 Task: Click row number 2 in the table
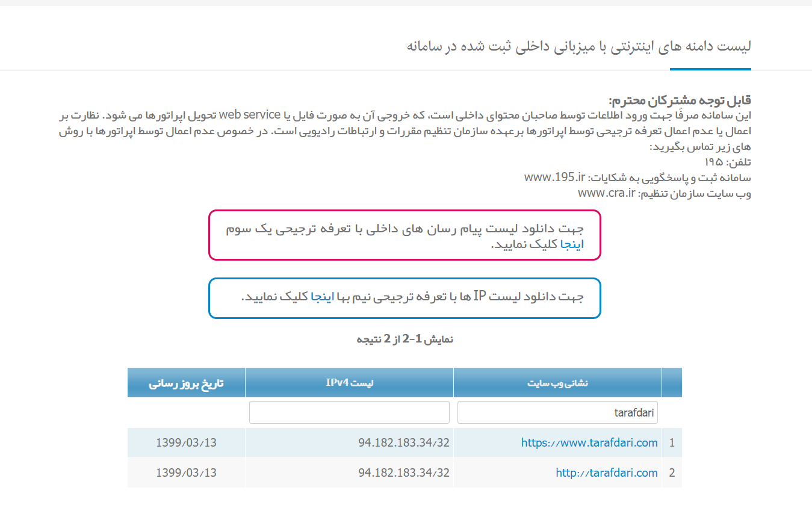[672, 473]
